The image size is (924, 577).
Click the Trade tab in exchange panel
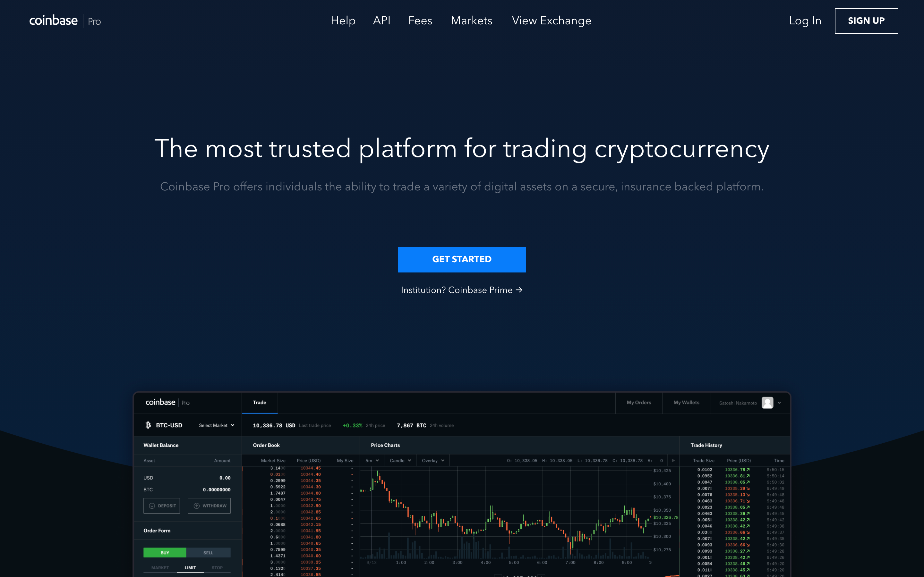click(x=260, y=402)
